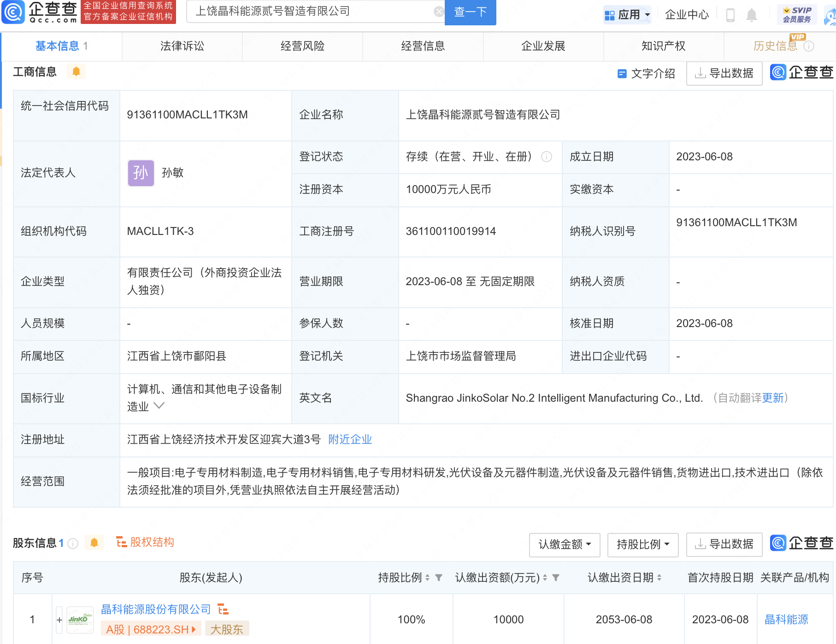Click the 大股东 tag

click(227, 629)
